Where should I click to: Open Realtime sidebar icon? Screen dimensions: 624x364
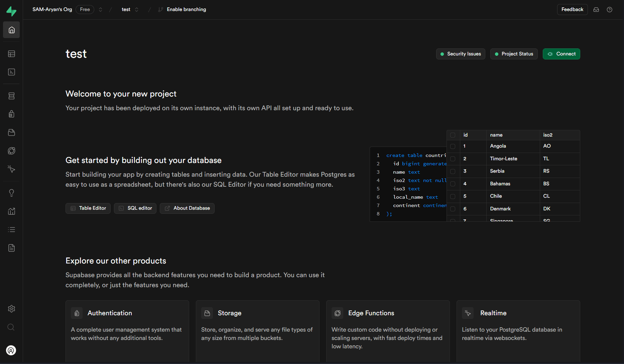coord(11,169)
